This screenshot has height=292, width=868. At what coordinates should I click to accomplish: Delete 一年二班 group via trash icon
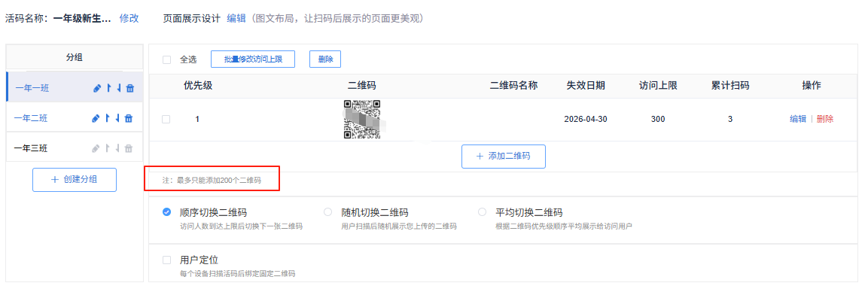tap(129, 118)
